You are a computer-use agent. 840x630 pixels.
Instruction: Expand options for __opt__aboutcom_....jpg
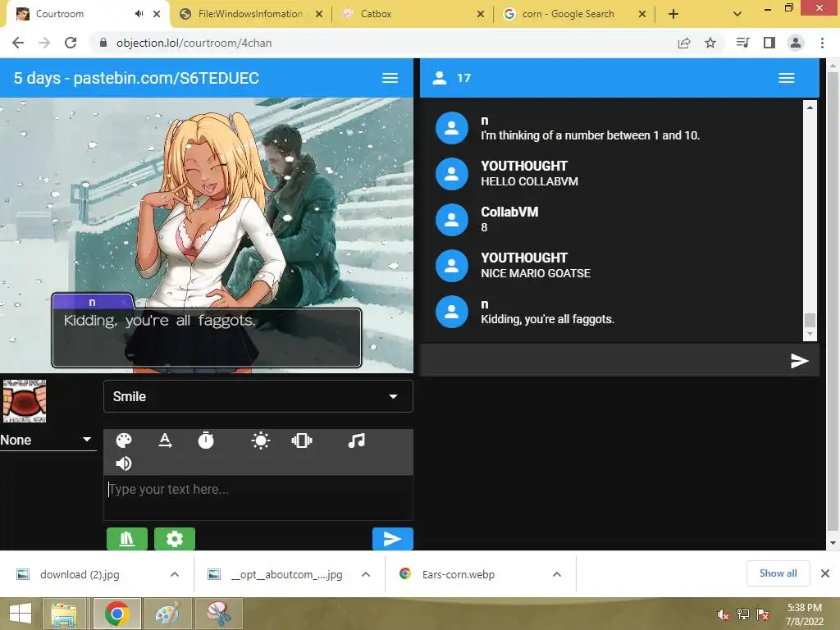point(366,574)
